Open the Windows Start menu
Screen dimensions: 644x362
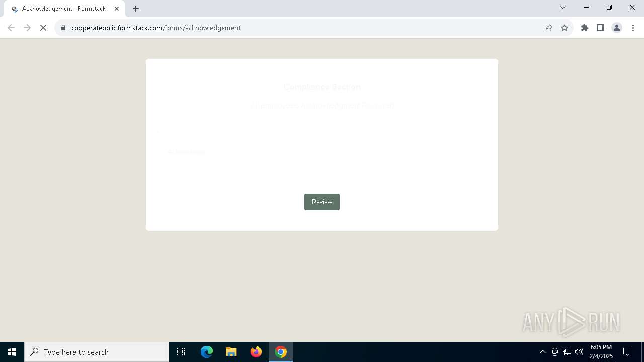point(12,352)
